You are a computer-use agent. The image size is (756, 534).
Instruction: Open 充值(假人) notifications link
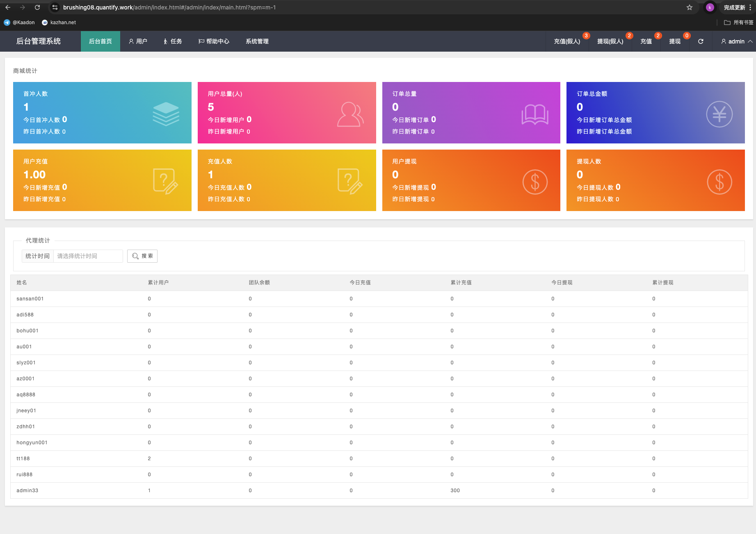coord(567,41)
